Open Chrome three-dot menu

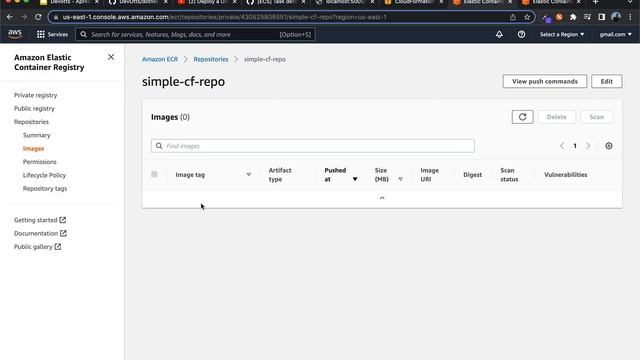(x=630, y=17)
